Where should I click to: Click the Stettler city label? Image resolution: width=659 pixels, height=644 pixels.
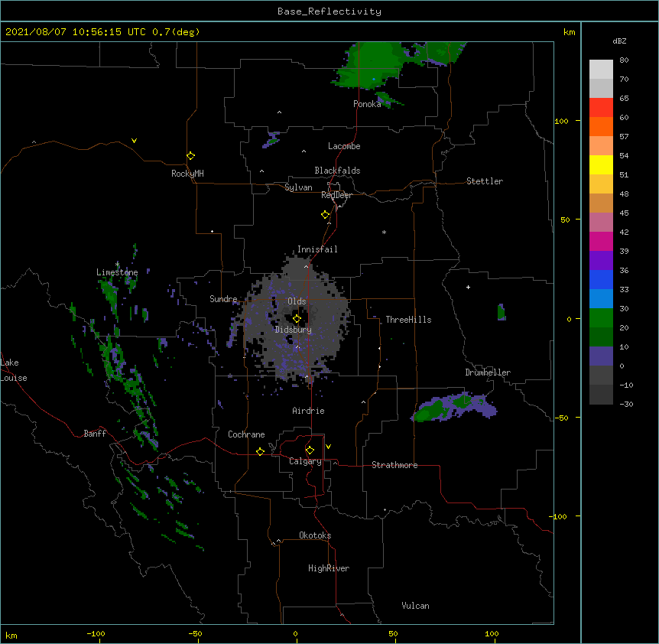pos(485,181)
